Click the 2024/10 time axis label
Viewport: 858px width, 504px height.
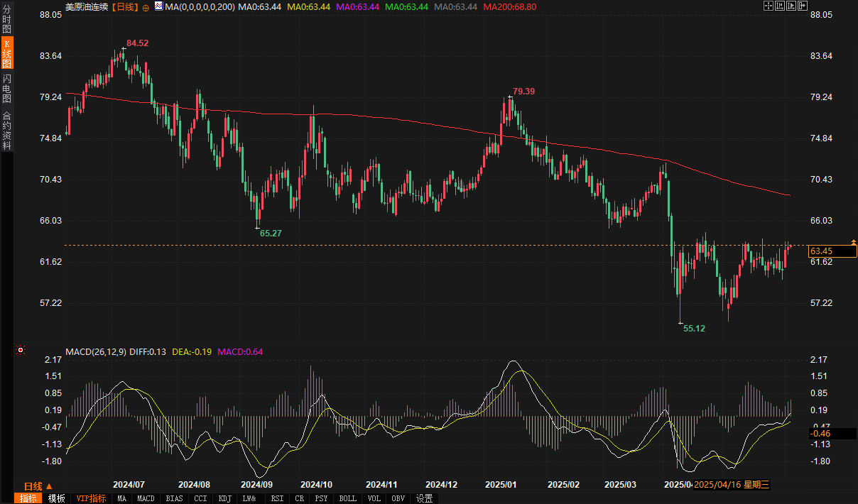click(x=317, y=484)
